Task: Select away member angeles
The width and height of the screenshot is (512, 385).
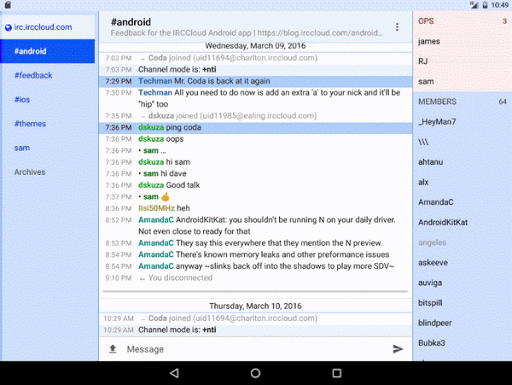Action: [462, 242]
